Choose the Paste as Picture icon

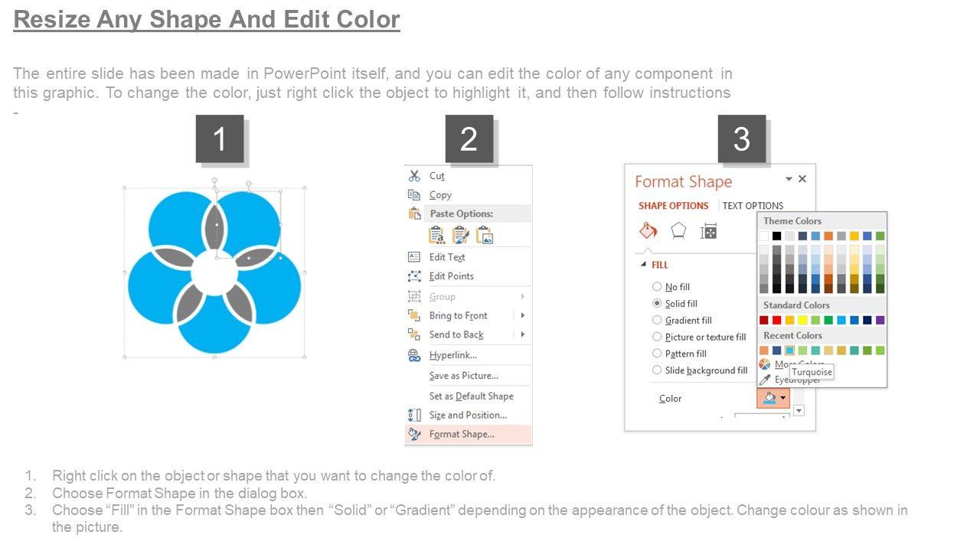pos(484,235)
